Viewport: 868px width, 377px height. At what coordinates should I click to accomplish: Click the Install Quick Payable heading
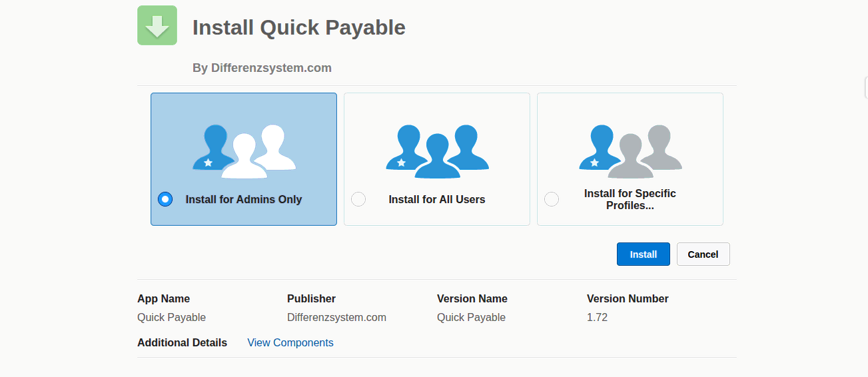pos(299,27)
